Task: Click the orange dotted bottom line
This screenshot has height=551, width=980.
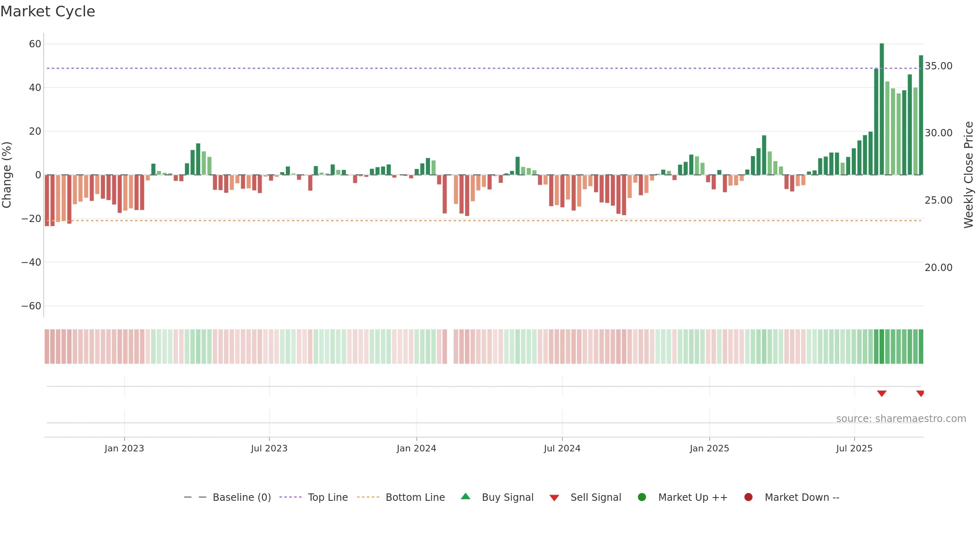Action: pyautogui.click(x=484, y=220)
